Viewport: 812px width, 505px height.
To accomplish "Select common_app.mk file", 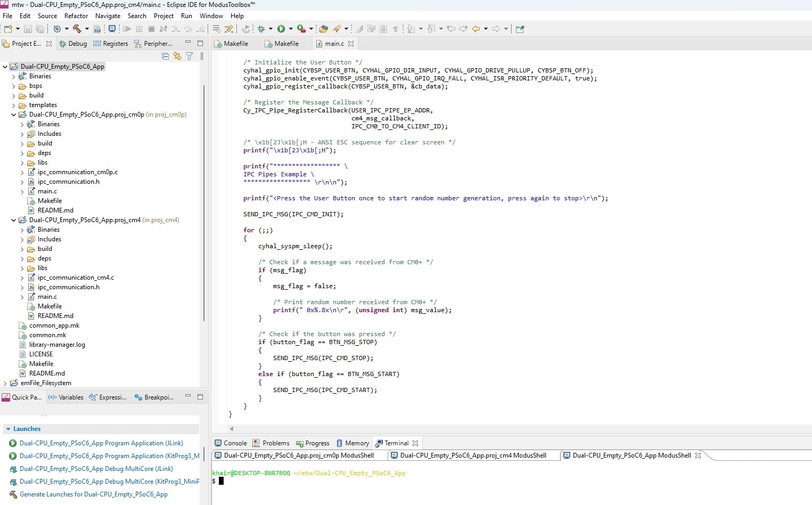I will point(54,325).
